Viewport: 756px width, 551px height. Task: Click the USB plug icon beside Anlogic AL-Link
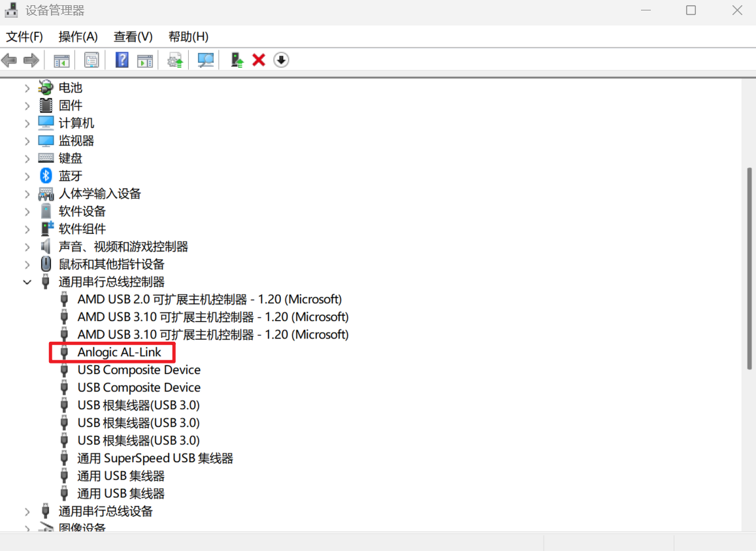[x=64, y=352]
